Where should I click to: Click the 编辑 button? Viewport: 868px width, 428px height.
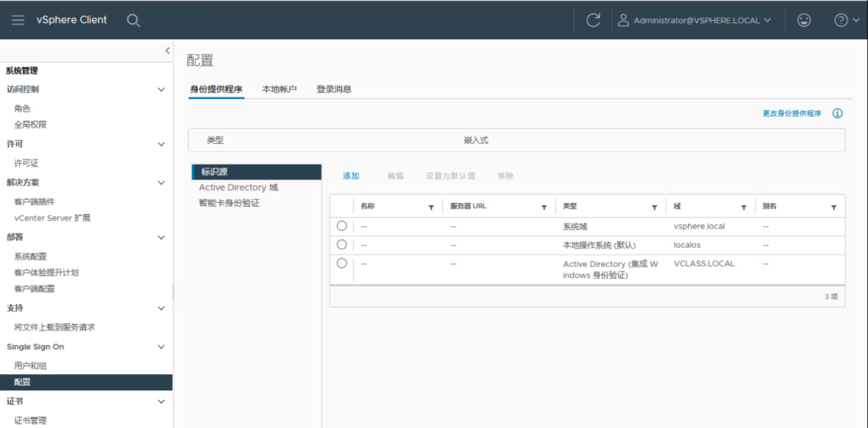point(395,175)
